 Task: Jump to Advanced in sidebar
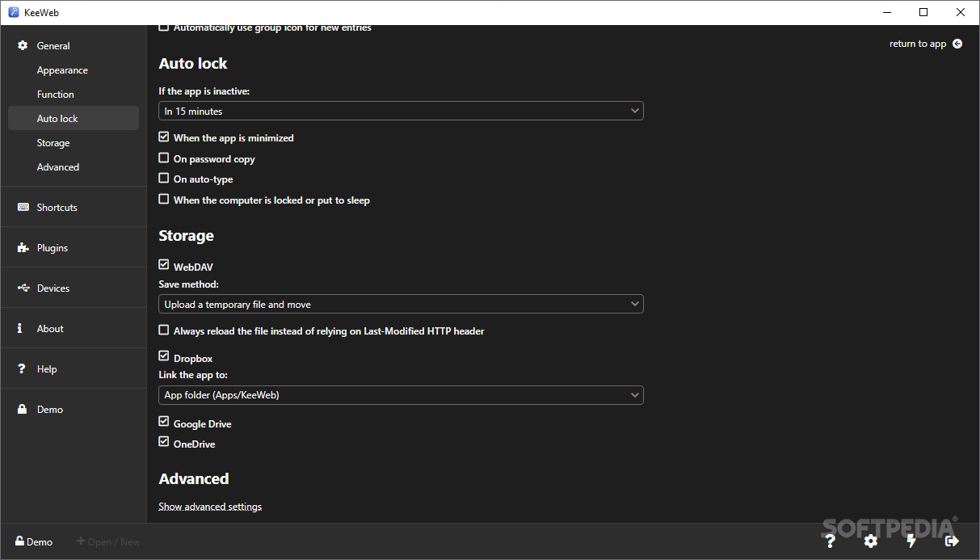(x=74, y=167)
